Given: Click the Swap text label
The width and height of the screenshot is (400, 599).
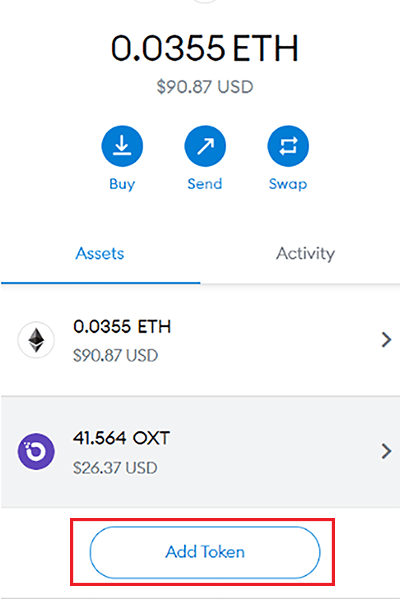Looking at the screenshot, I should point(288,184).
